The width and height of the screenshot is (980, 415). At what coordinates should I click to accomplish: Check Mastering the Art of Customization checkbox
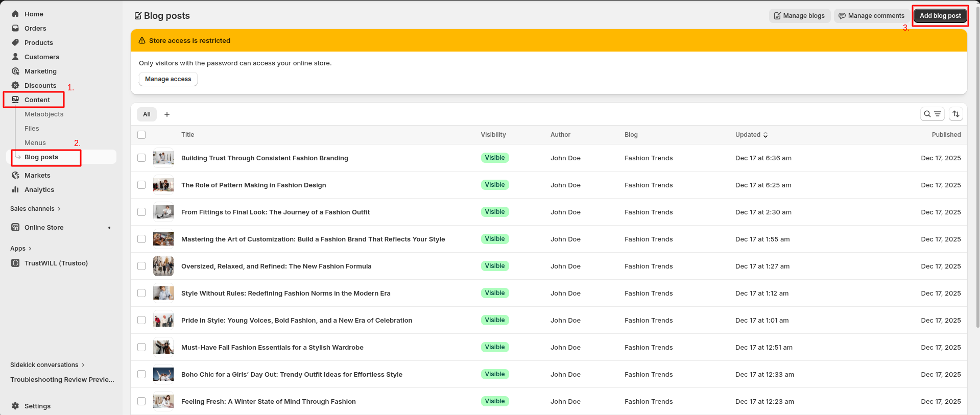[141, 239]
